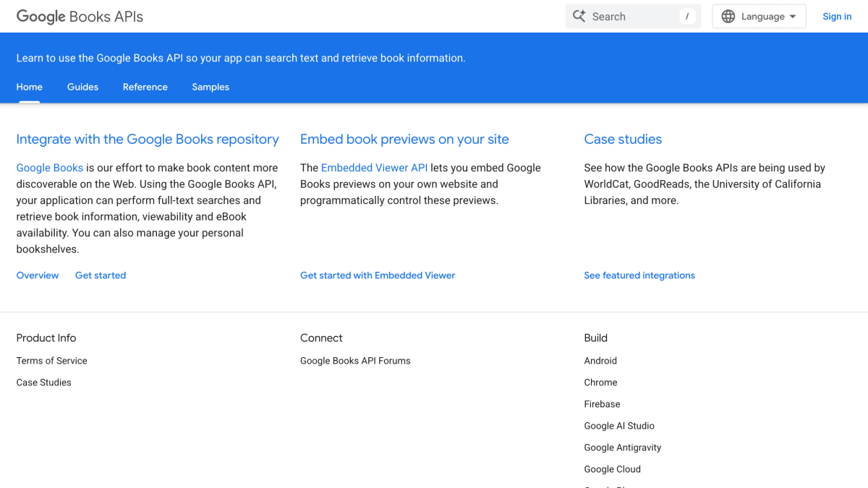Switch to the Reference tab
This screenshot has height=488, width=868.
[145, 87]
